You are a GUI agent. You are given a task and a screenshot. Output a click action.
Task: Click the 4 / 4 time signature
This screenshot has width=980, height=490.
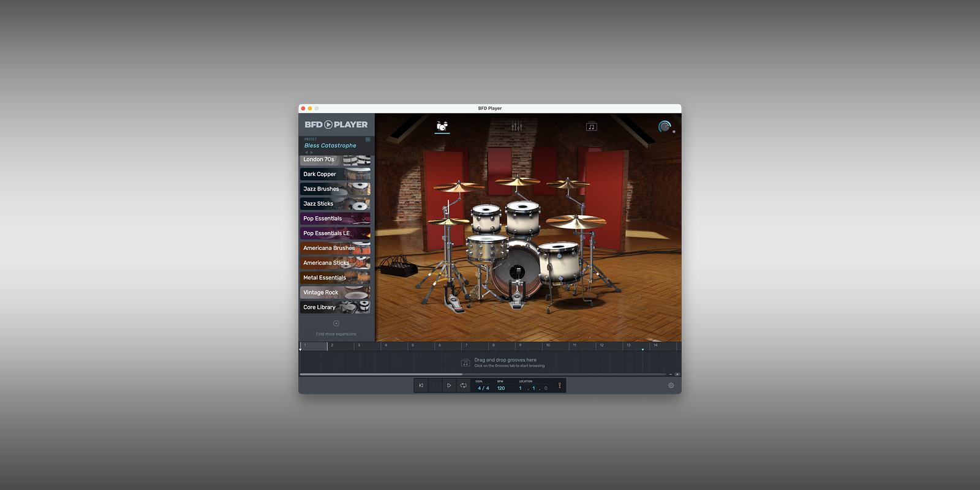click(x=483, y=388)
